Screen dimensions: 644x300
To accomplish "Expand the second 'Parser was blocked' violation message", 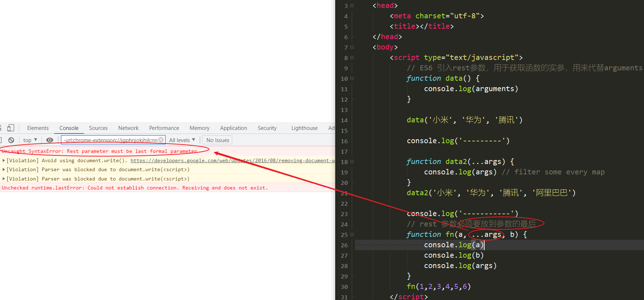I will point(4,179).
